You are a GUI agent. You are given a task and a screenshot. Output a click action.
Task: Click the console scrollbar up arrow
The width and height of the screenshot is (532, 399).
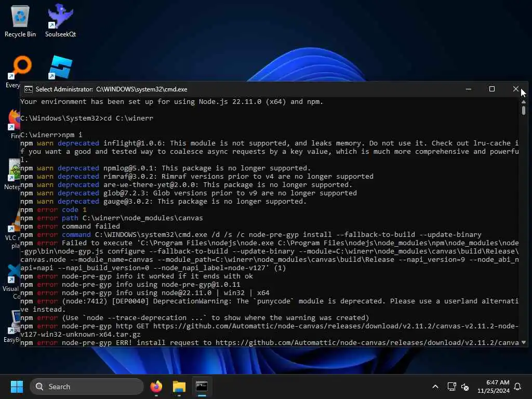point(524,102)
